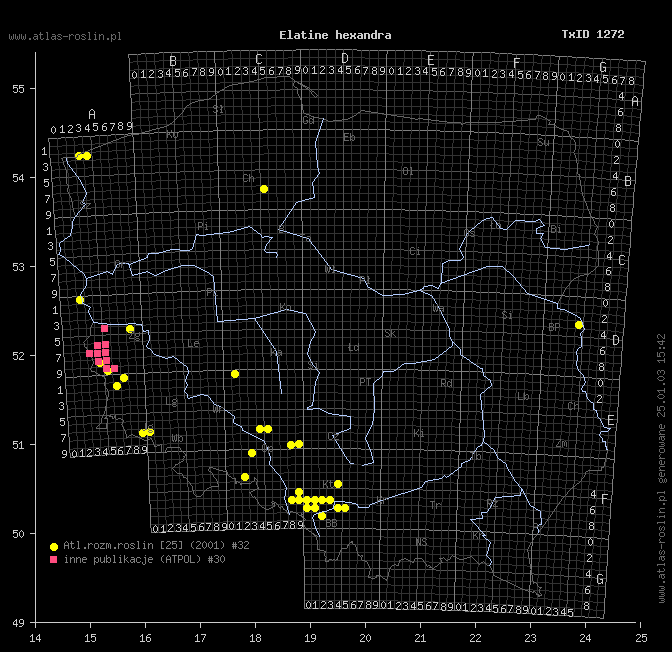Viewport: 672px width, 652px height.
Task: Click the 'BB' city label
Action: click(331, 523)
